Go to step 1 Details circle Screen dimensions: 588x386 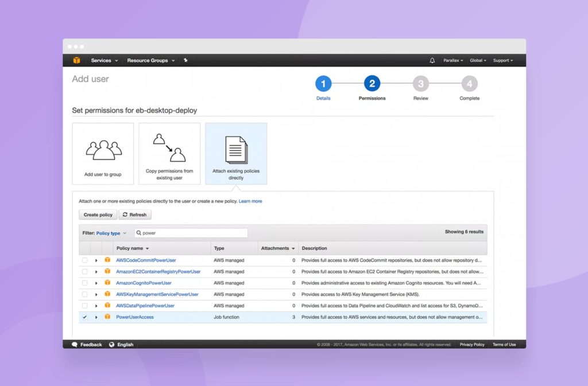click(x=323, y=84)
